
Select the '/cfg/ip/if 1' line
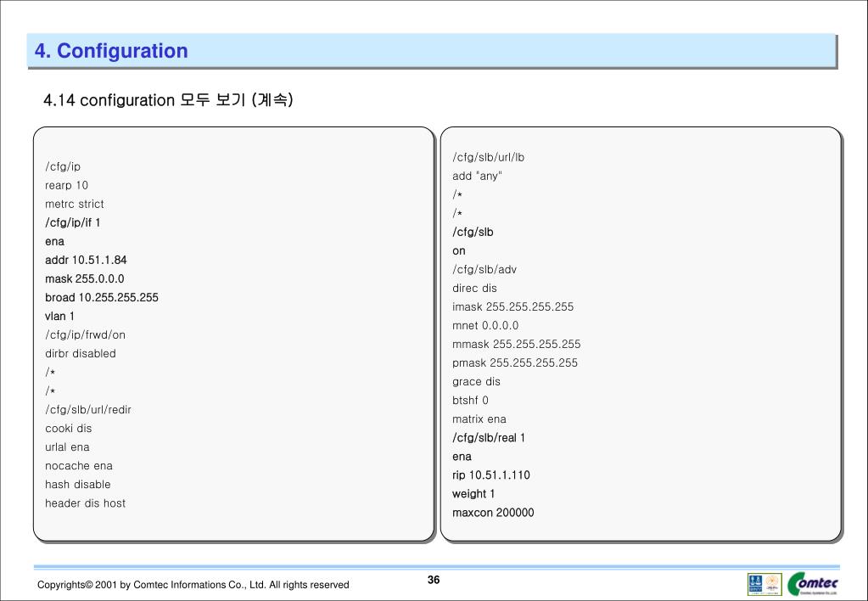point(72,222)
